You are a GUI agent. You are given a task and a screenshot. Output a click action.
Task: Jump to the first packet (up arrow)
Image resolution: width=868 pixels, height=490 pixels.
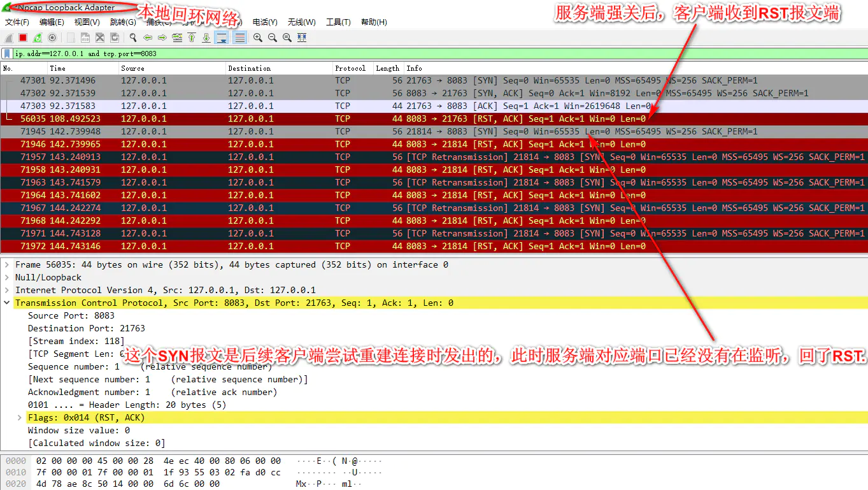pos(192,38)
